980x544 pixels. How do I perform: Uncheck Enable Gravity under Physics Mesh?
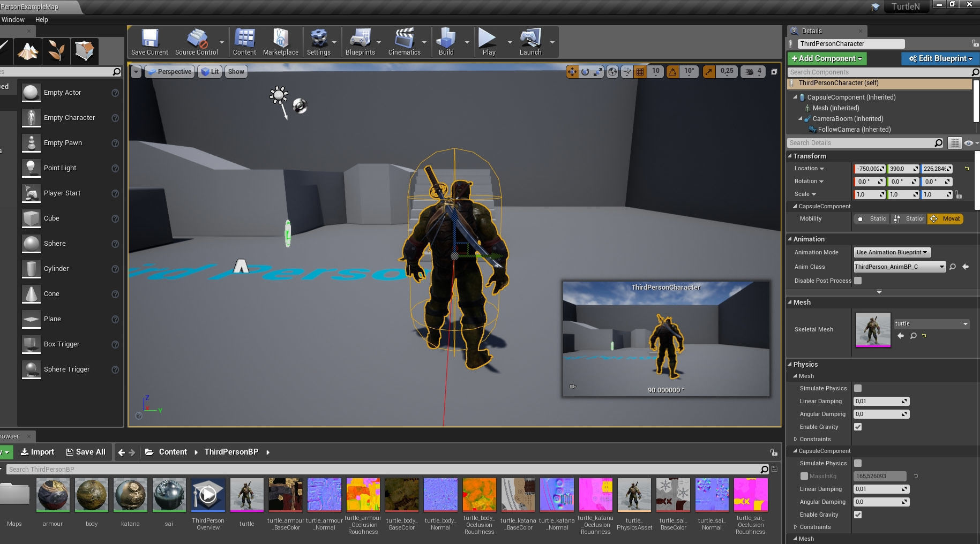(x=858, y=427)
